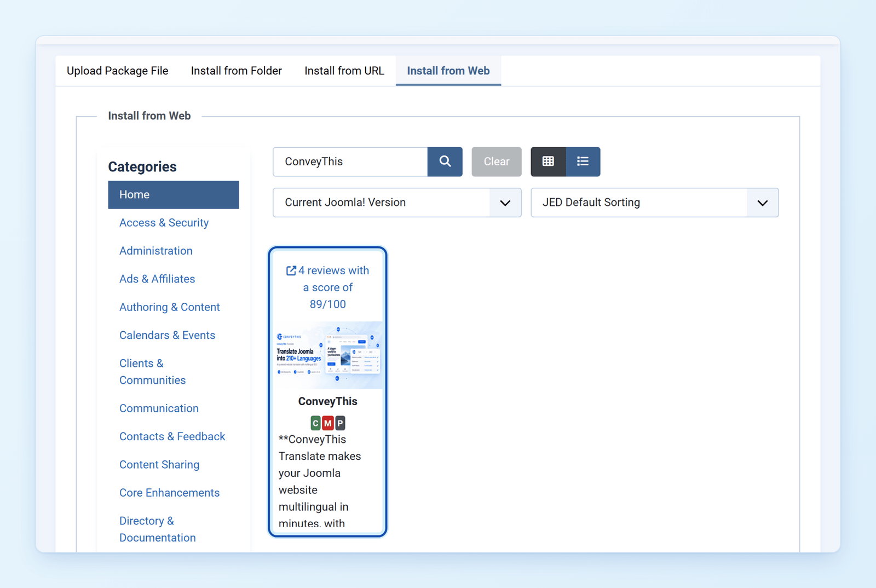Select the Install from Web tab
This screenshot has height=588, width=876.
coord(448,71)
